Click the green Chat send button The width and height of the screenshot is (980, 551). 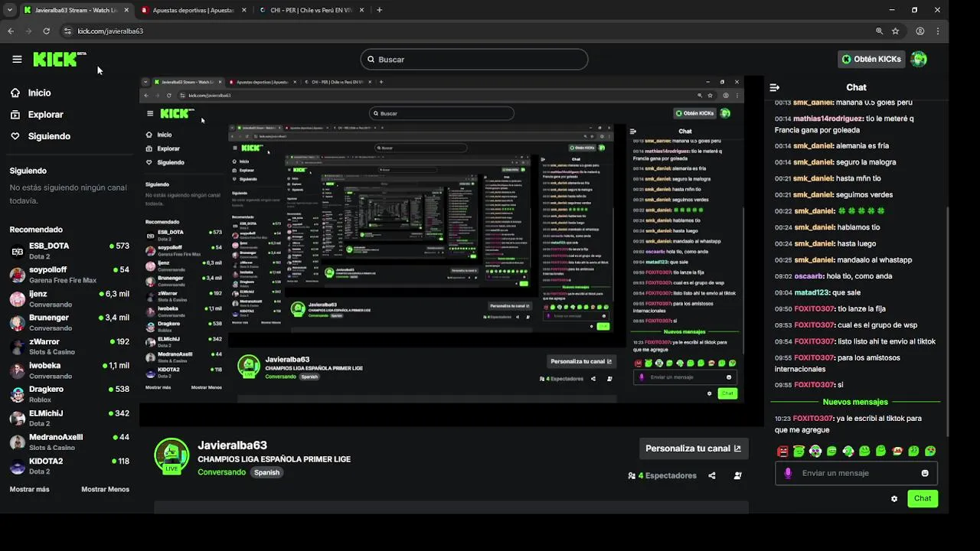(x=923, y=498)
